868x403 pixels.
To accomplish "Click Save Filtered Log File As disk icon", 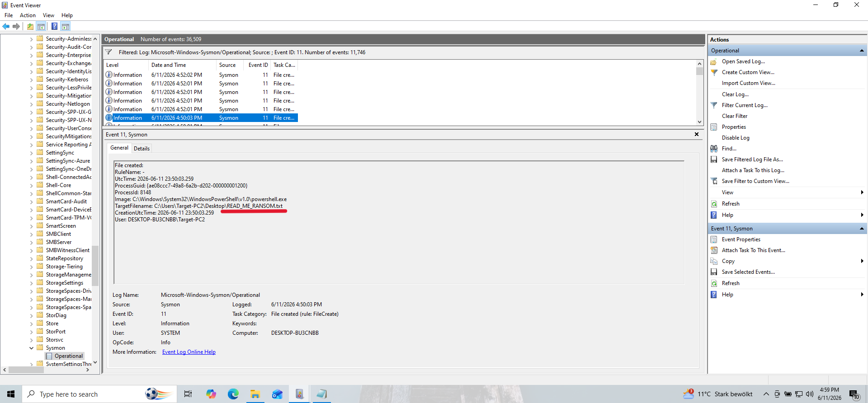I will click(714, 159).
